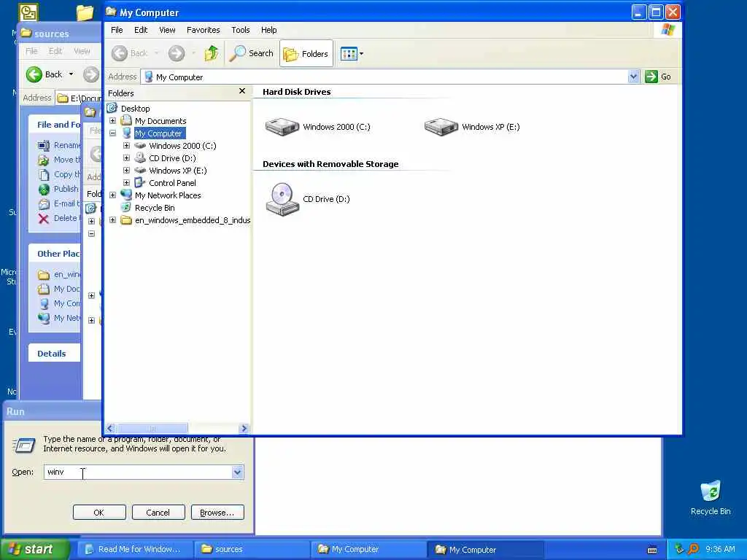Click the Open text field in Run dialog
The image size is (747, 560).
[x=138, y=472]
